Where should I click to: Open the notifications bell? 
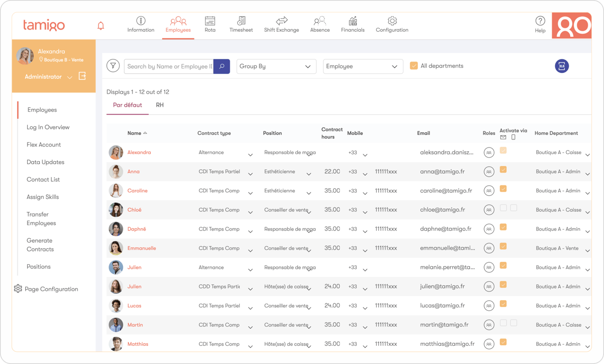(x=101, y=26)
